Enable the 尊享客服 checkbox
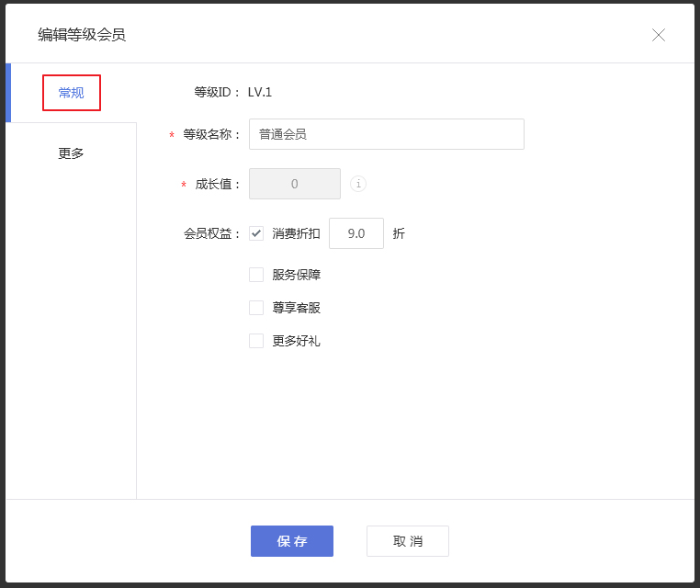 pyautogui.click(x=256, y=308)
